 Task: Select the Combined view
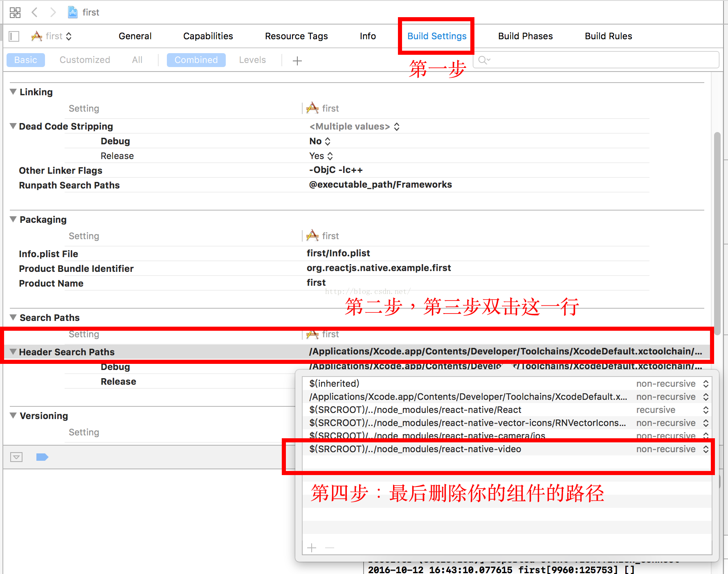(x=196, y=60)
